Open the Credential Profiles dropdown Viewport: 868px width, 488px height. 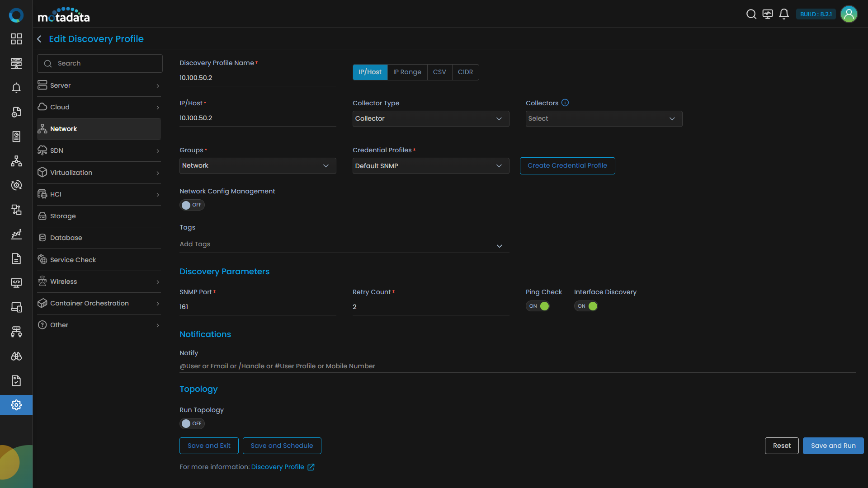click(x=430, y=166)
